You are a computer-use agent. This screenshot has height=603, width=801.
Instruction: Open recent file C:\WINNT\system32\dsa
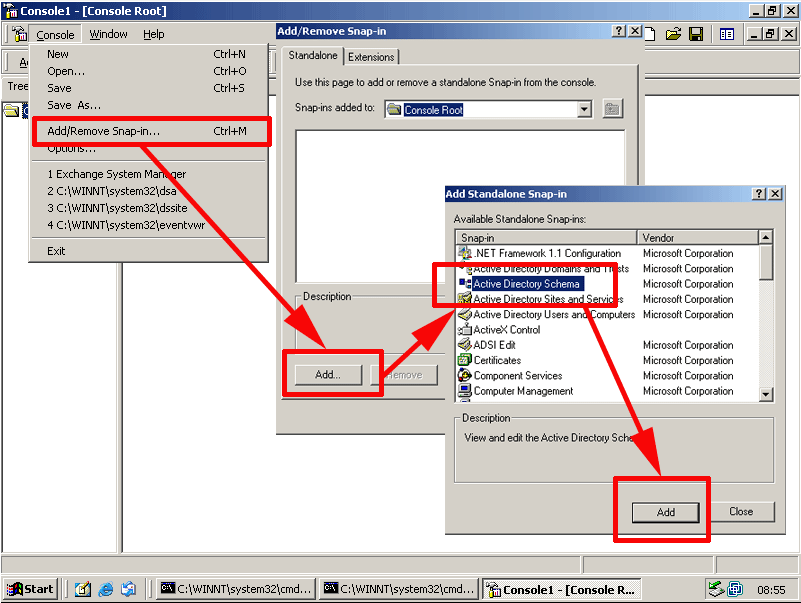click(147, 191)
